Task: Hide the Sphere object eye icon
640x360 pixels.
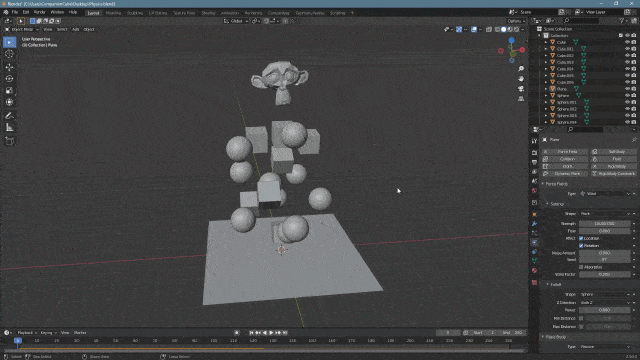Action: (627, 96)
